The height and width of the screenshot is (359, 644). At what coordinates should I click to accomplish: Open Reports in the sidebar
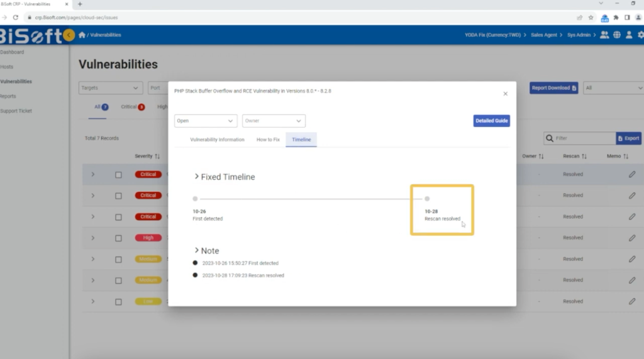[x=8, y=96]
